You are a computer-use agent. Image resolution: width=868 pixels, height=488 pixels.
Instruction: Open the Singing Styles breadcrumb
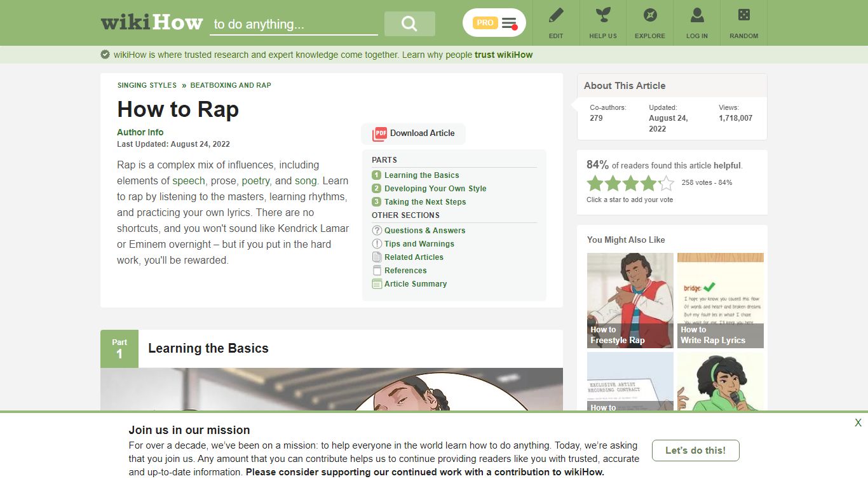pos(147,85)
